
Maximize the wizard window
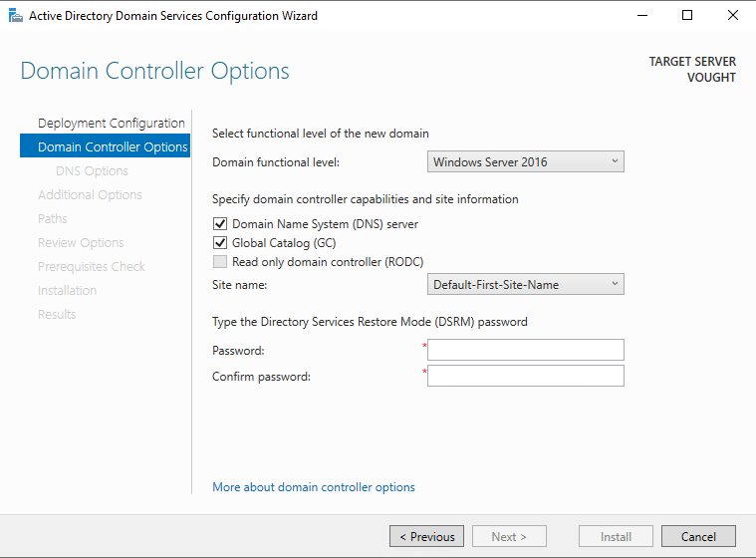(687, 15)
